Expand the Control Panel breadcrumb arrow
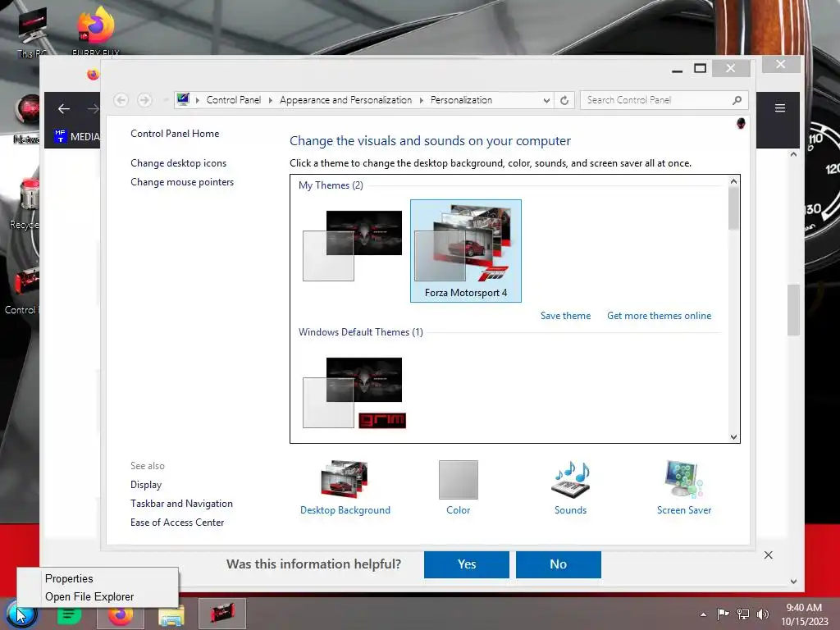840x630 pixels. pos(271,100)
